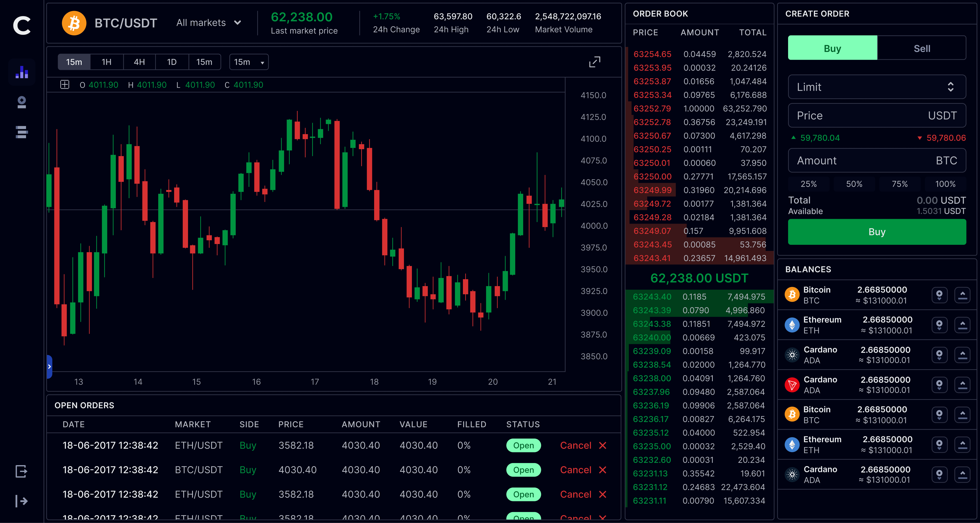Click the deposit icon for Bitcoin balance
This screenshot has height=523, width=980.
point(939,295)
